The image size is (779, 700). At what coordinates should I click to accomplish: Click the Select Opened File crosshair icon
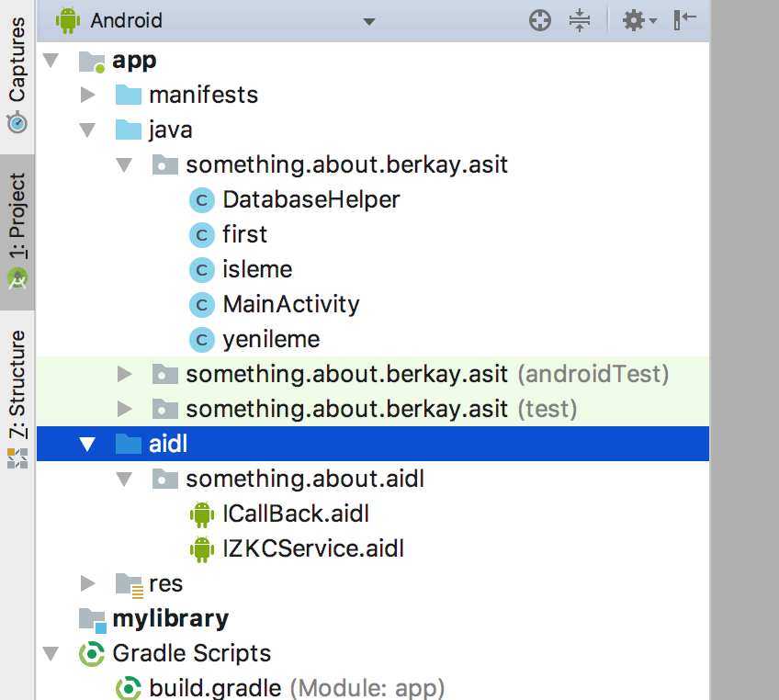pyautogui.click(x=539, y=20)
